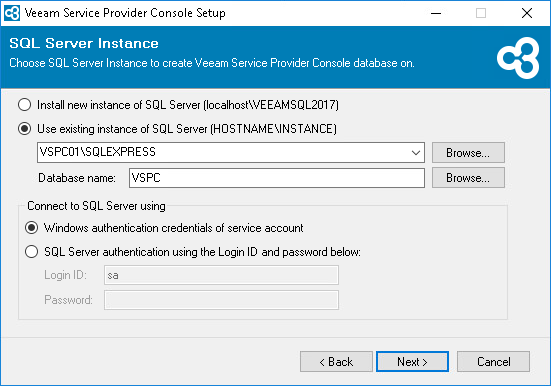This screenshot has height=386, width=551.
Task: Close the Setup window with X
Action: (x=527, y=13)
